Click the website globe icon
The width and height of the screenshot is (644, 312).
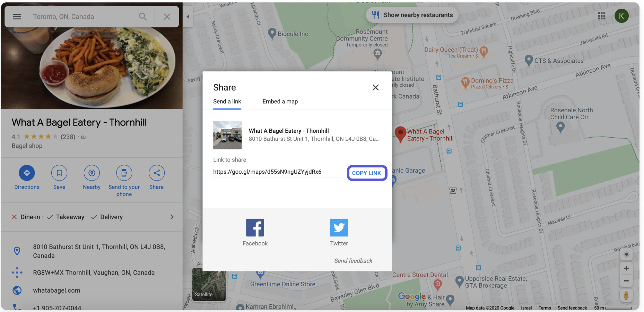(x=17, y=290)
